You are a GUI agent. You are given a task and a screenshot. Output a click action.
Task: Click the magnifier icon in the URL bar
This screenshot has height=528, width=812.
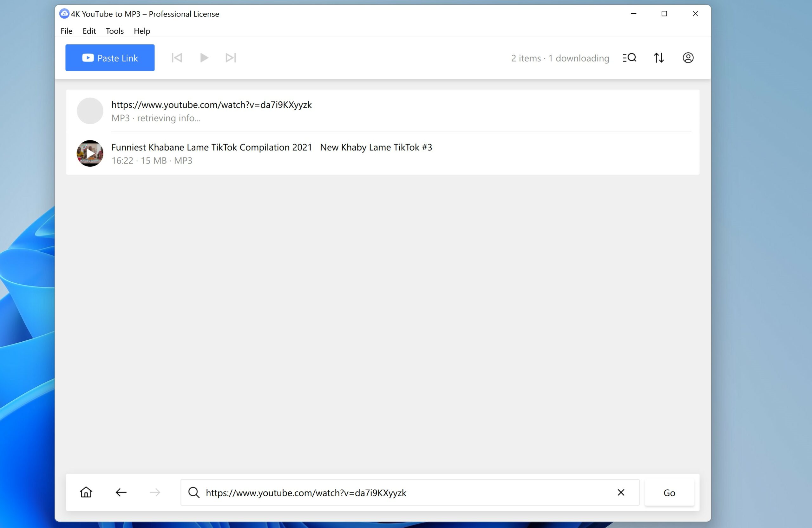194,493
